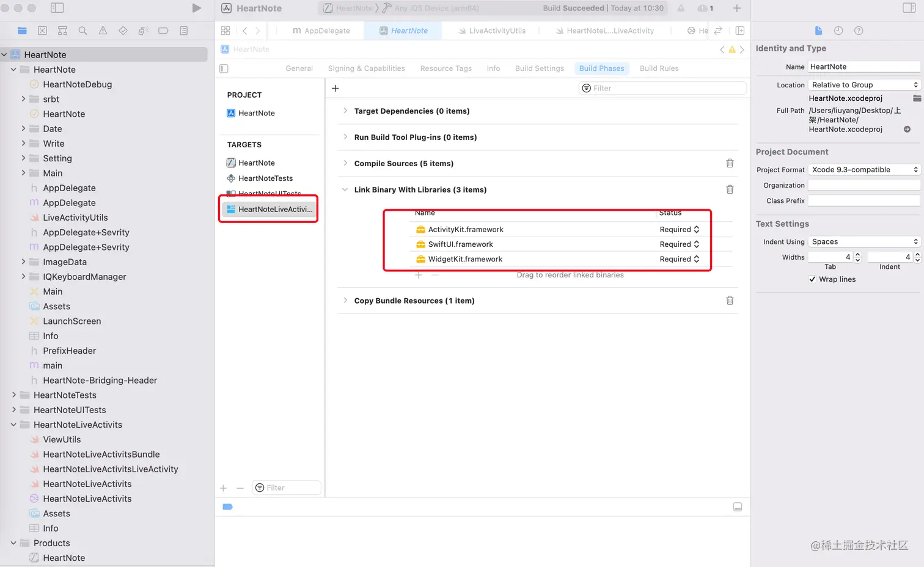Change WidgetKit.framework status dropdown
The width and height of the screenshot is (924, 567).
click(x=679, y=259)
